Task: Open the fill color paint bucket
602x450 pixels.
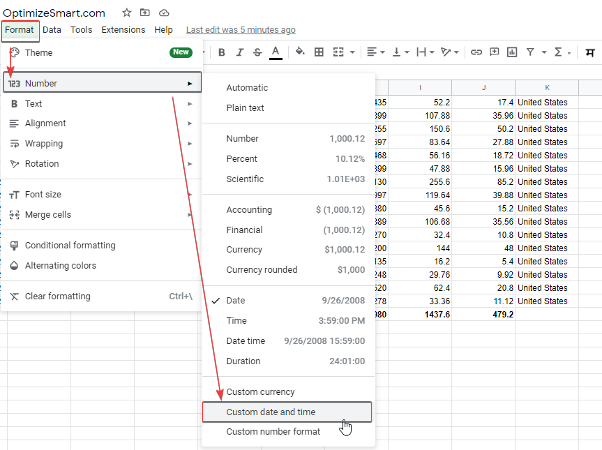Action: coord(301,52)
